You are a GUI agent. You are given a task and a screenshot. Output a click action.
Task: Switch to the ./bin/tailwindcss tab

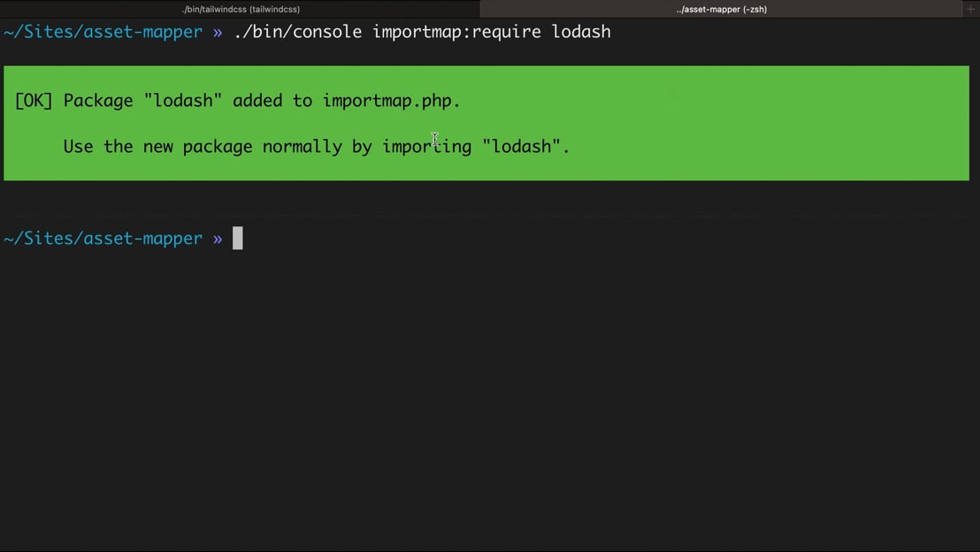240,9
